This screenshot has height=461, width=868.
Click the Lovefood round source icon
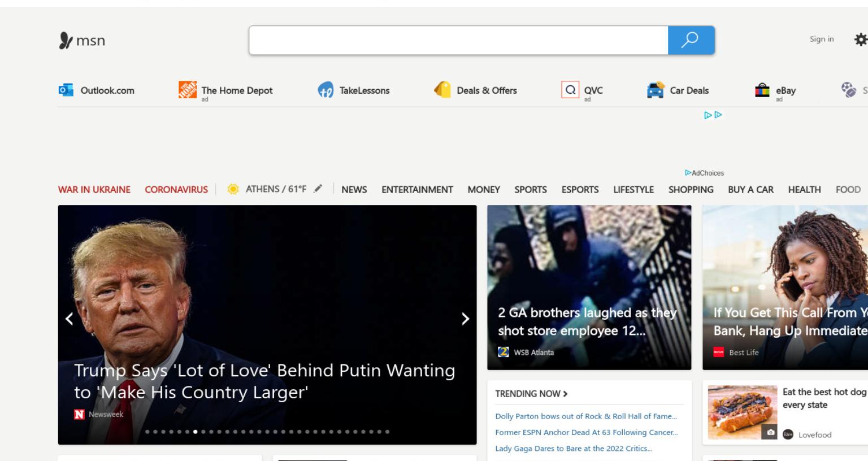[x=788, y=434]
